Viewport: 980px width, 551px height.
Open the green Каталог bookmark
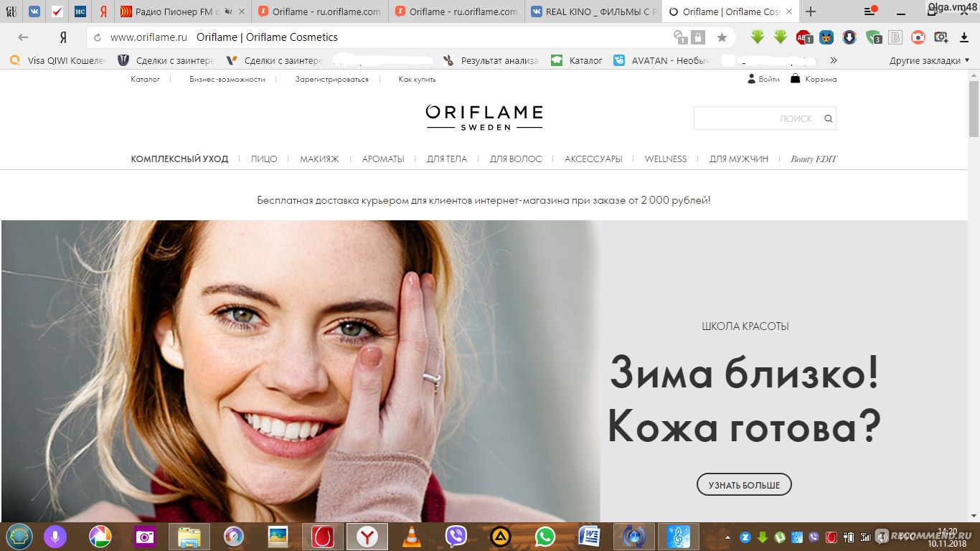(578, 61)
